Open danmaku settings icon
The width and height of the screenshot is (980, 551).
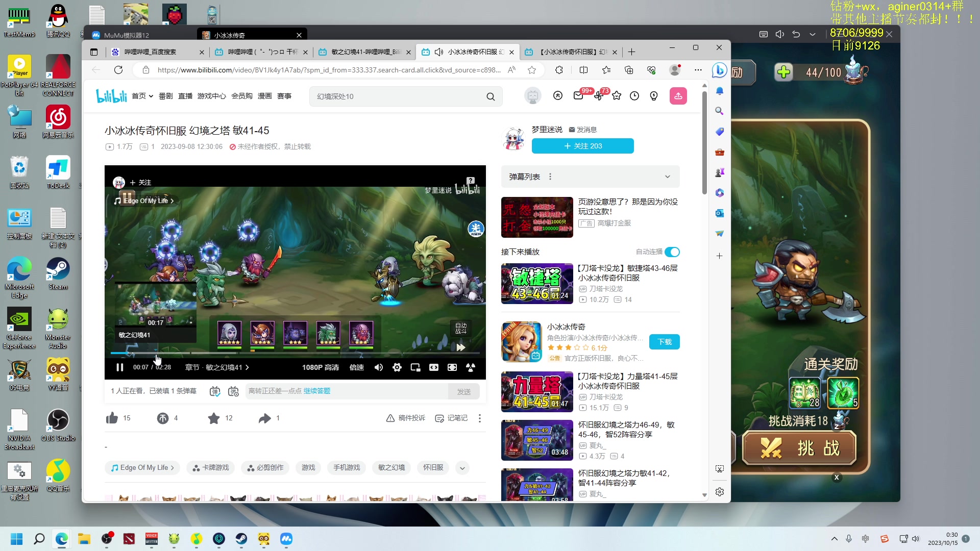click(x=233, y=391)
